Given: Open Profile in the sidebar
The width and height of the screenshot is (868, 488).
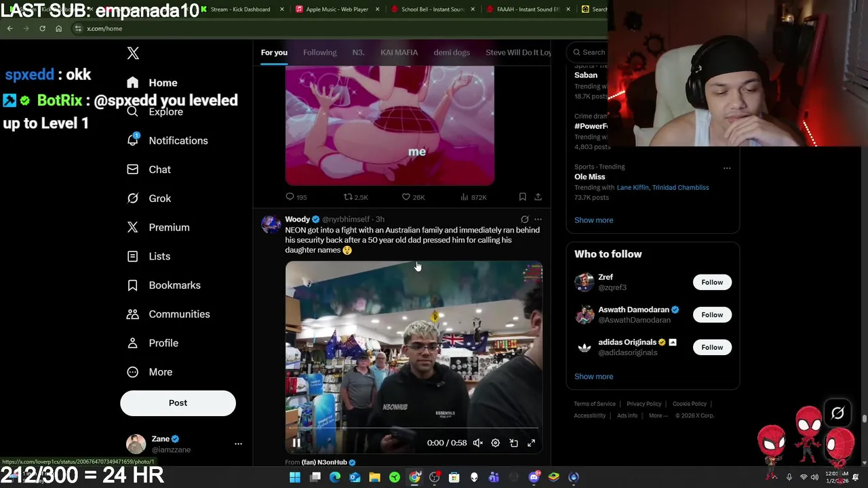Looking at the screenshot, I should 152,343.
